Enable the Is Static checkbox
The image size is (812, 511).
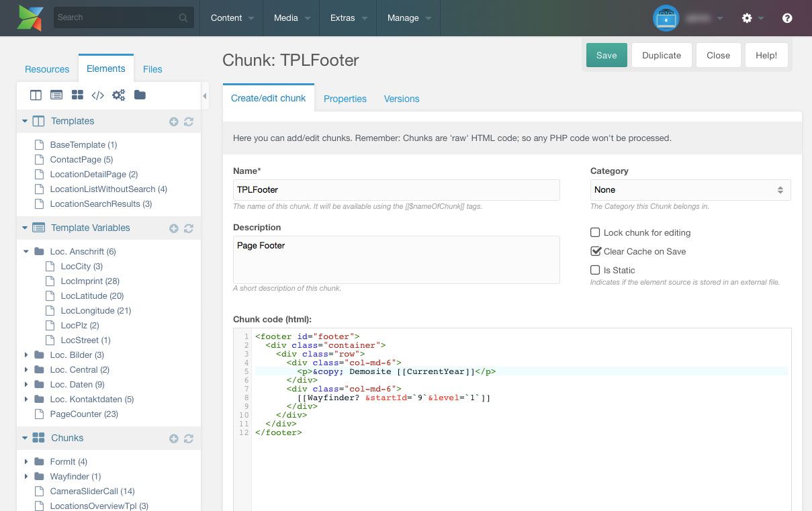[595, 270]
